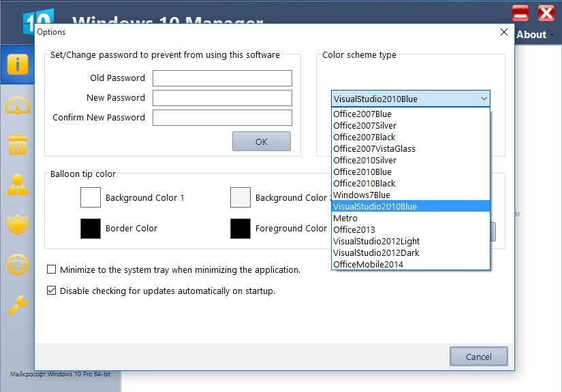The width and height of the screenshot is (562, 392).
Task: Choose VisualStudio2012Light color scheme
Action: [411, 241]
